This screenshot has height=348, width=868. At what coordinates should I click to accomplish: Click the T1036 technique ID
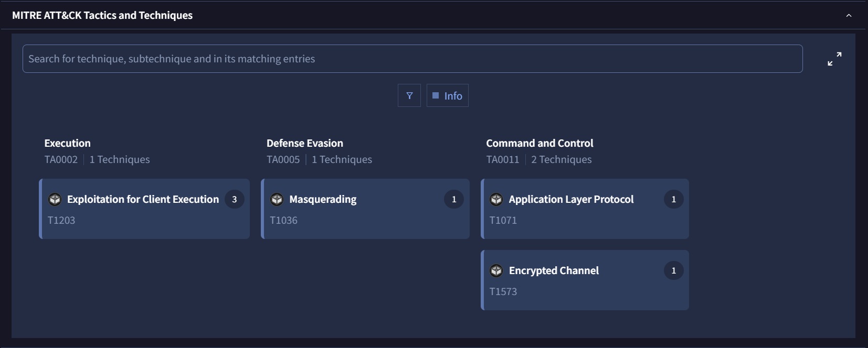(x=283, y=220)
